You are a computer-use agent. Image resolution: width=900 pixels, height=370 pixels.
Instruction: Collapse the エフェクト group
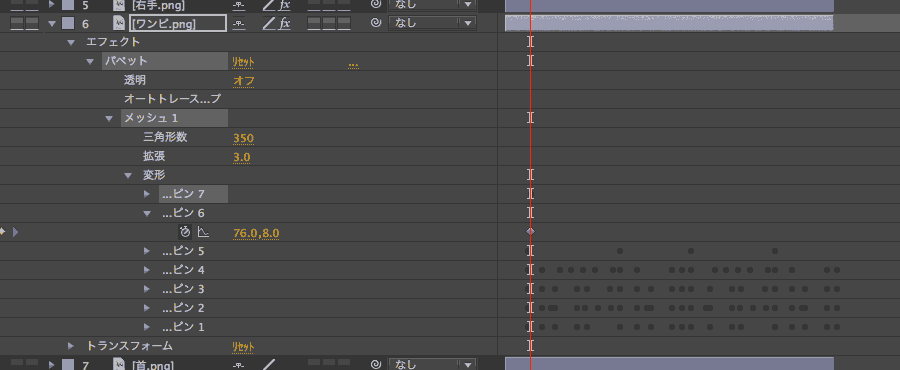(71, 42)
